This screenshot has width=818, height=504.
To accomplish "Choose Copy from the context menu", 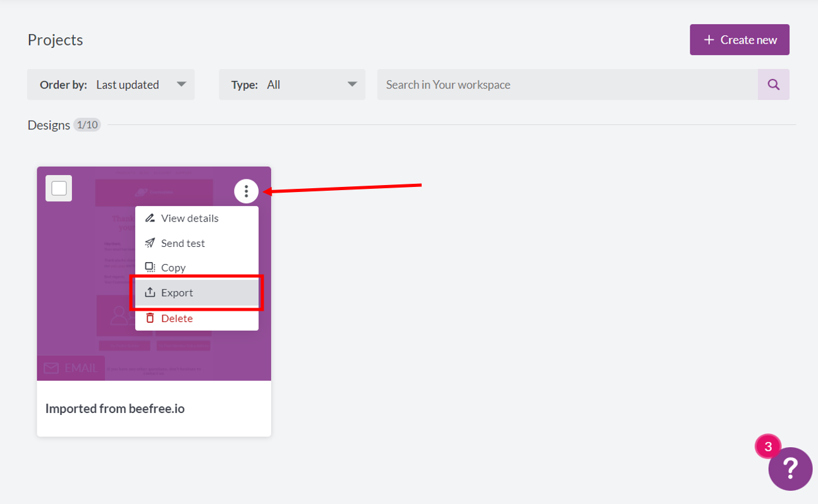I will (x=197, y=267).
